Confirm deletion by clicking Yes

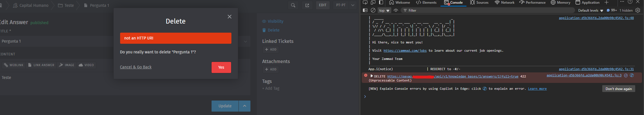click(221, 67)
